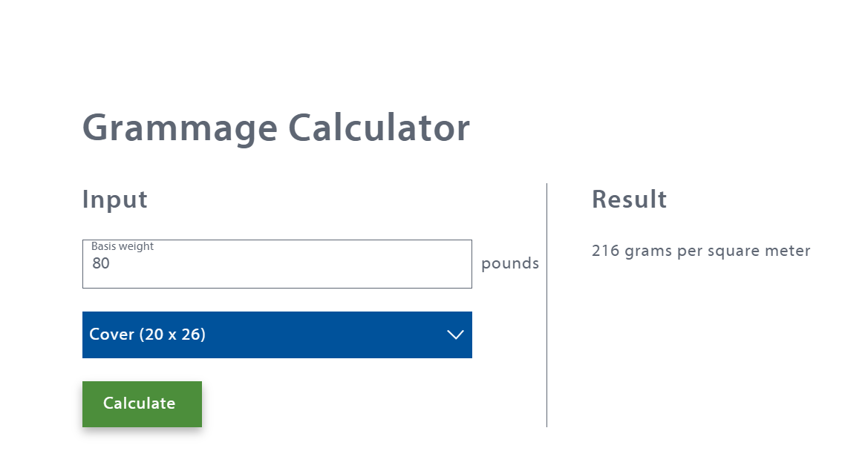Click the value 80 in the input

[101, 263]
